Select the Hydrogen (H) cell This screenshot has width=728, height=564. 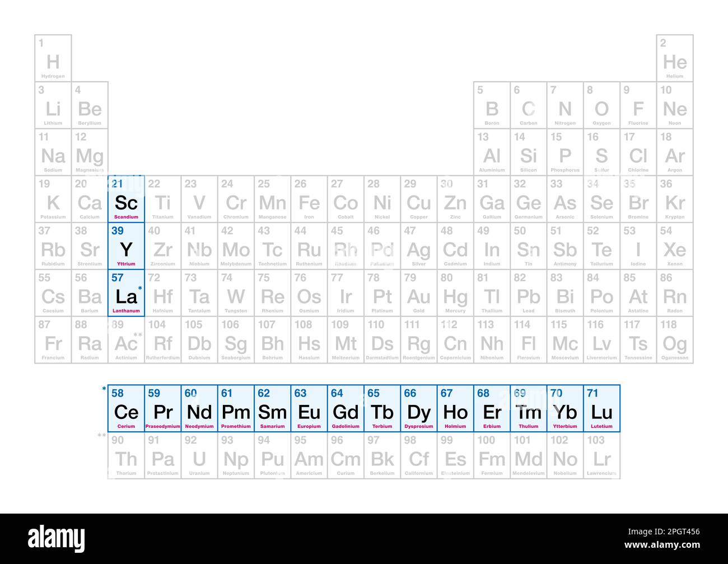[x=53, y=58]
